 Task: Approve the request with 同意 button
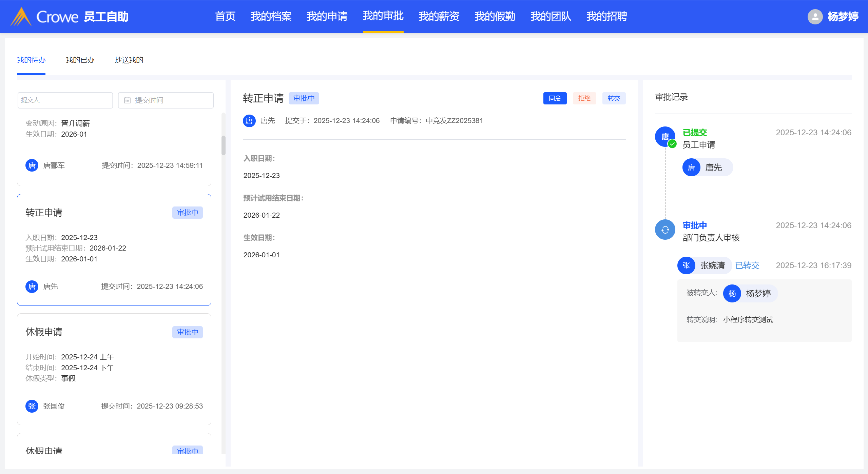click(x=555, y=98)
